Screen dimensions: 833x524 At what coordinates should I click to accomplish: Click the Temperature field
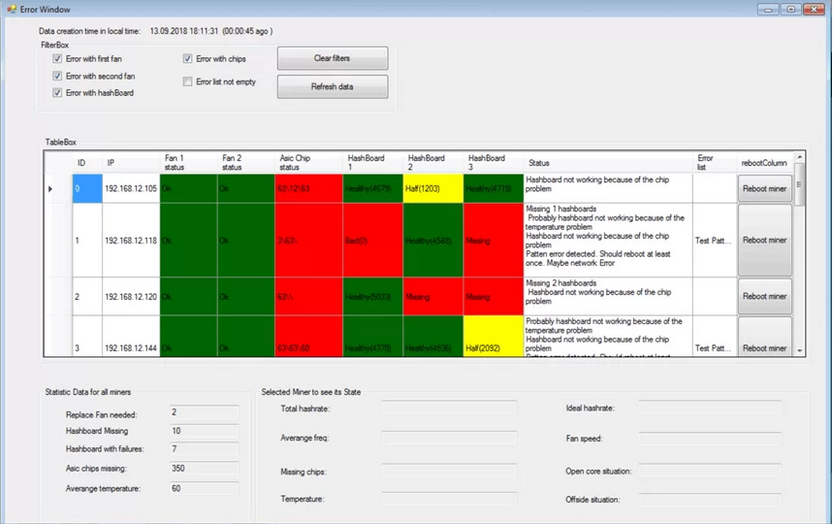click(x=449, y=498)
